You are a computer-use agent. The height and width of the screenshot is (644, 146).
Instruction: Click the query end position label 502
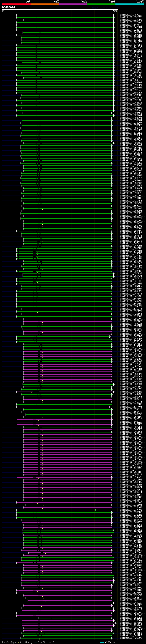tap(115, 11)
